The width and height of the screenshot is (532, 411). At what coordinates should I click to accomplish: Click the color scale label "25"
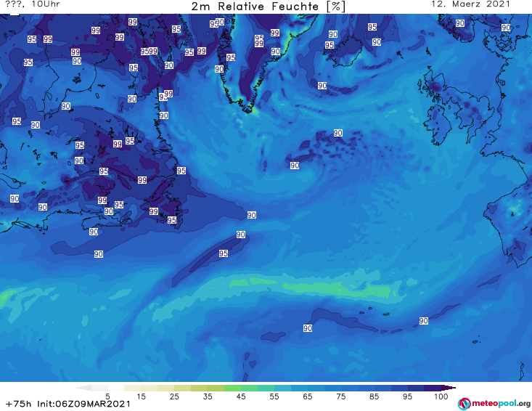click(174, 396)
